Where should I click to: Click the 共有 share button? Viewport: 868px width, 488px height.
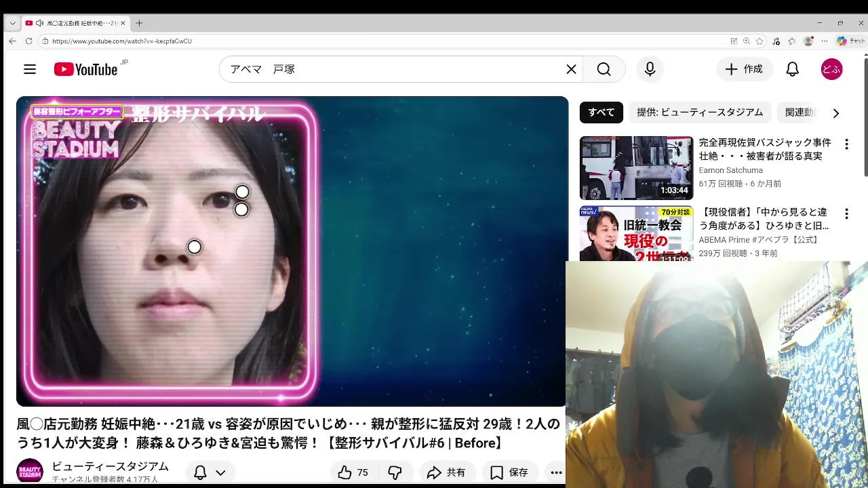446,472
